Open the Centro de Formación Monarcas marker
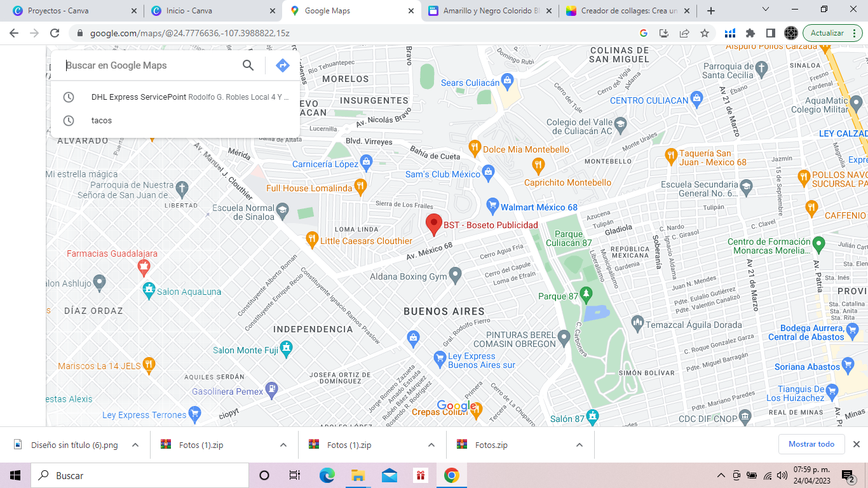This screenshot has height=488, width=868. pos(819,243)
